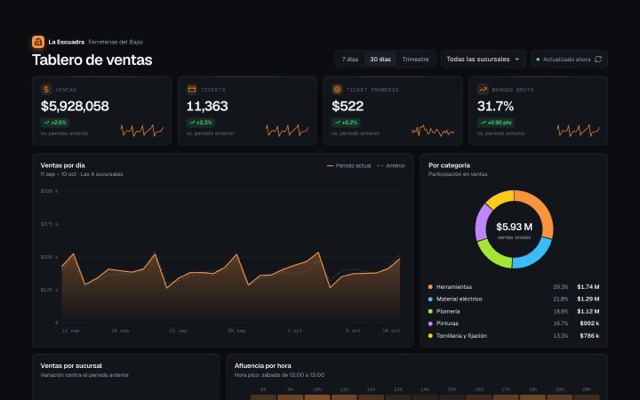Click the Tickets card sparkline chart
Screen dimensions: 640x400
(x=287, y=131)
